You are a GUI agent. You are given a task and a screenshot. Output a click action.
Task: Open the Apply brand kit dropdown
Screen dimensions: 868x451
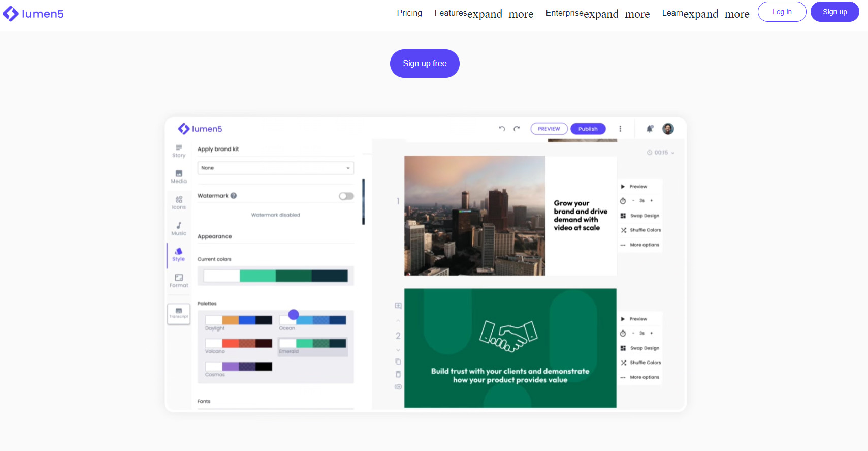coord(275,168)
